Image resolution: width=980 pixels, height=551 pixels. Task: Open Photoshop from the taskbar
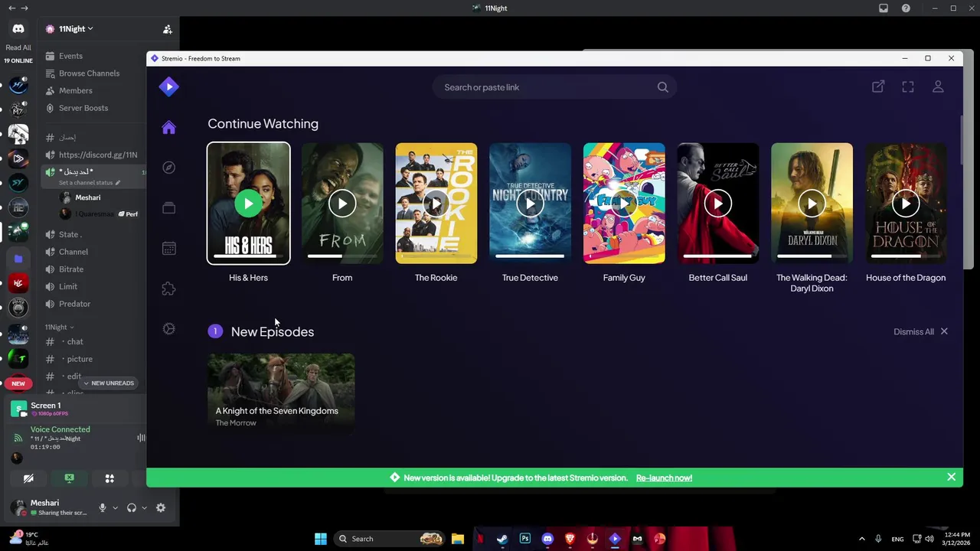click(524, 539)
